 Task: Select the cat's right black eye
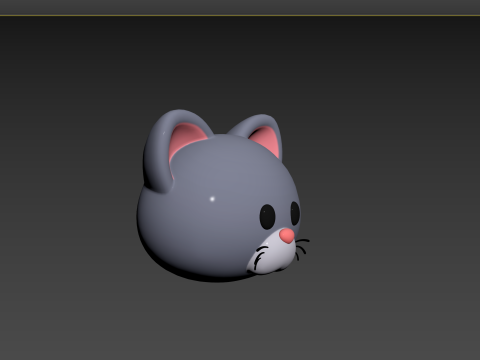pyautogui.click(x=295, y=213)
